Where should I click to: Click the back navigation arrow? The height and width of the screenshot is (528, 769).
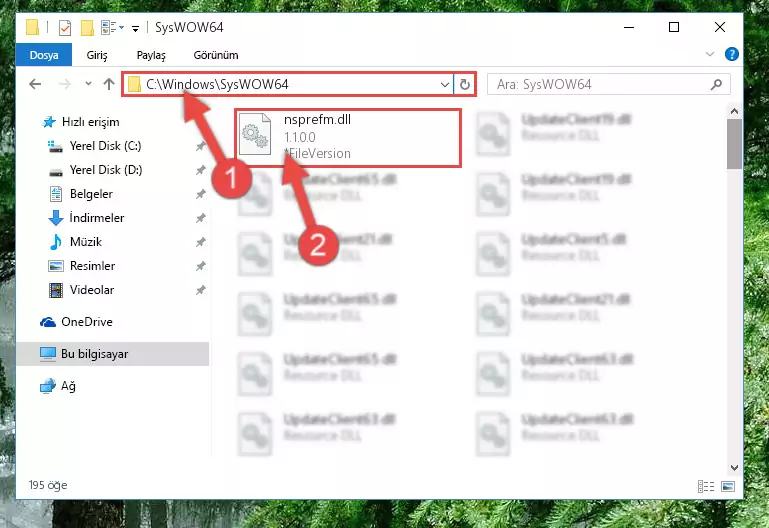[x=35, y=84]
